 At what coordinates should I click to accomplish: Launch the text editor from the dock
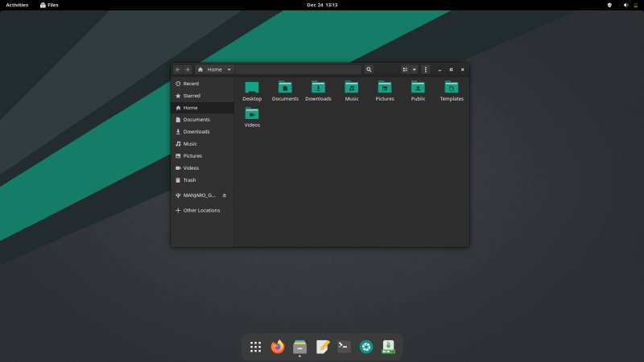(x=323, y=348)
